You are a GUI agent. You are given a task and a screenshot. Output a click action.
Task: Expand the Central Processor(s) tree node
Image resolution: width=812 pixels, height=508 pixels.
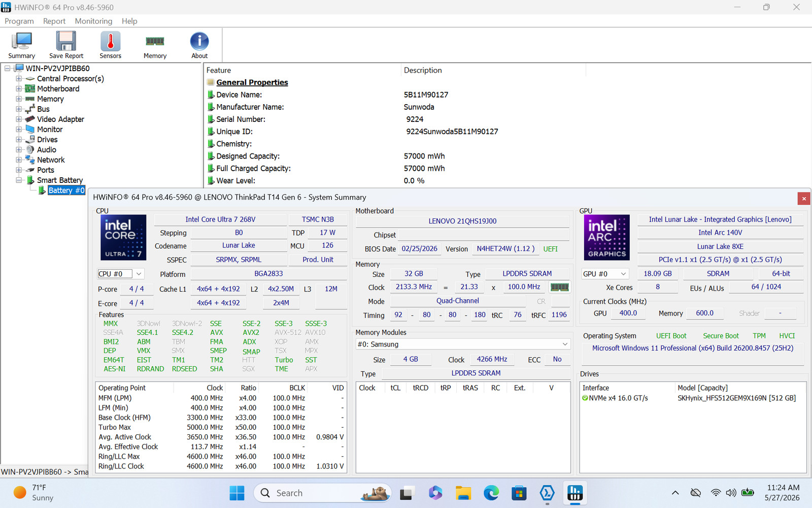pyautogui.click(x=19, y=79)
